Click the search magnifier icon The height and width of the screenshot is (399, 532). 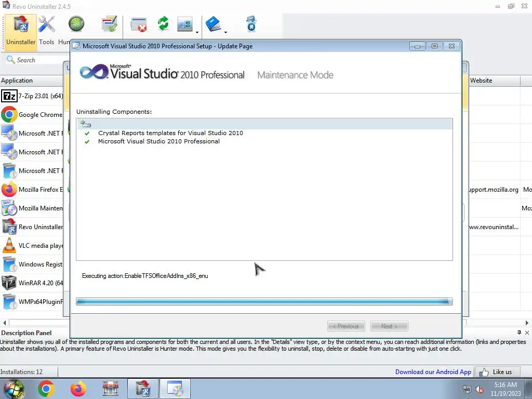(x=10, y=60)
